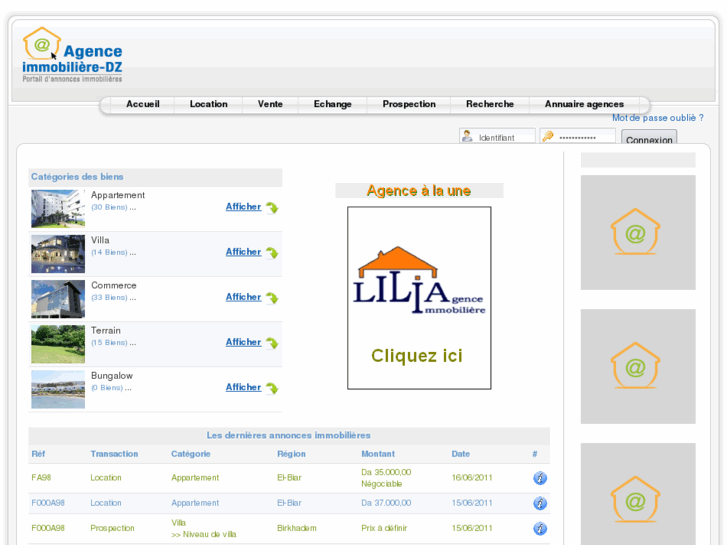Open the Terrain category thumbnail

(58, 344)
